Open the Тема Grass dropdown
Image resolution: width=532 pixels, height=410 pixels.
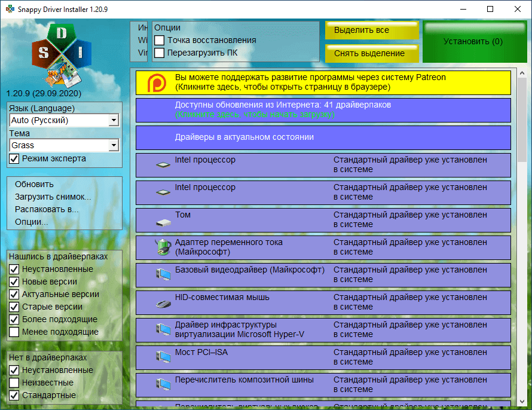point(65,145)
